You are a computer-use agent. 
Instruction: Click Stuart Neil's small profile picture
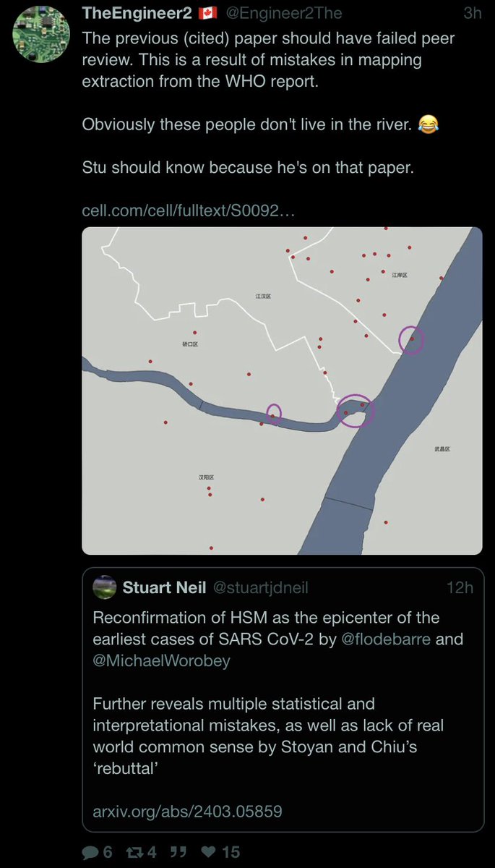tap(105, 587)
